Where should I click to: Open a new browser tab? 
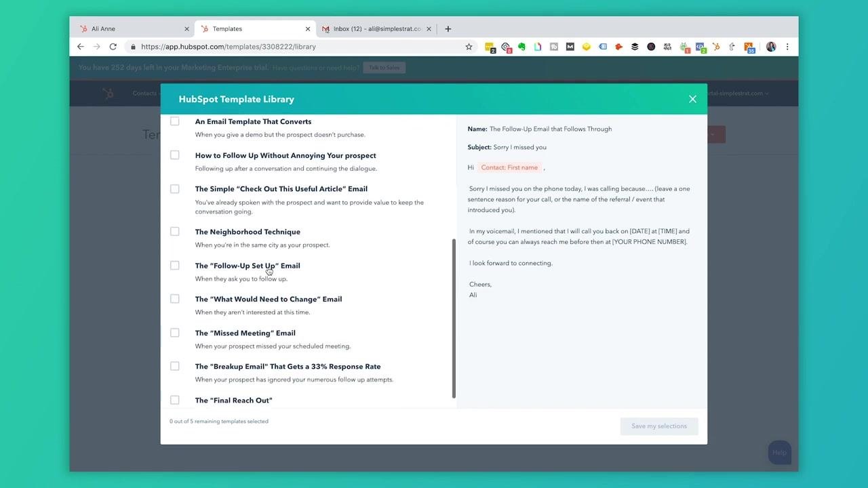click(x=448, y=28)
